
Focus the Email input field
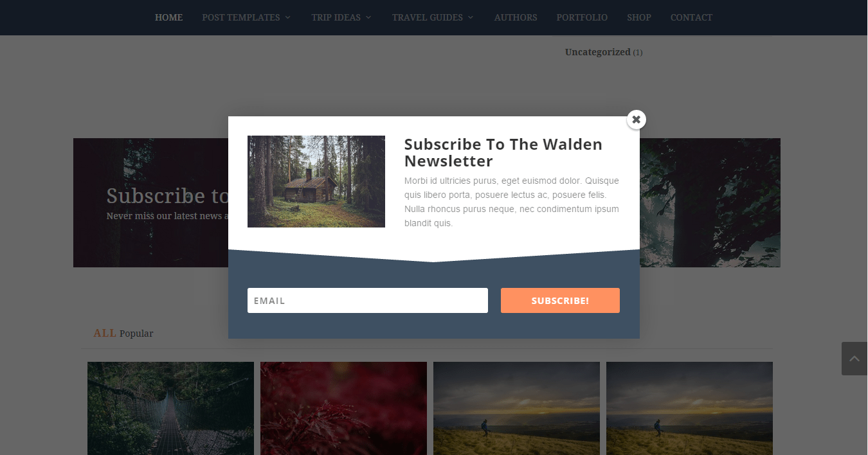[368, 300]
